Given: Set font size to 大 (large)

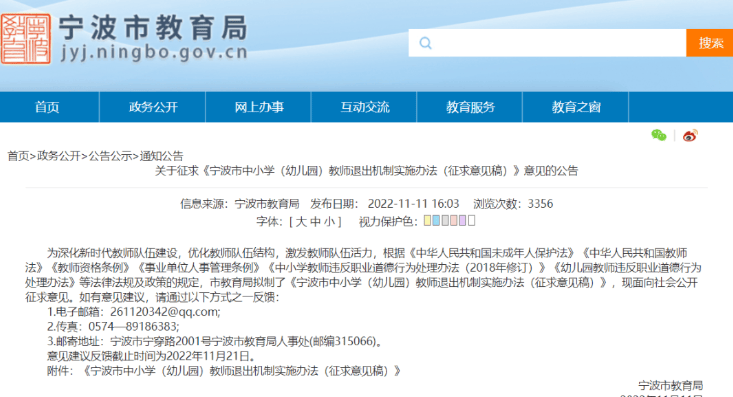Looking at the screenshot, I should tap(301, 221).
